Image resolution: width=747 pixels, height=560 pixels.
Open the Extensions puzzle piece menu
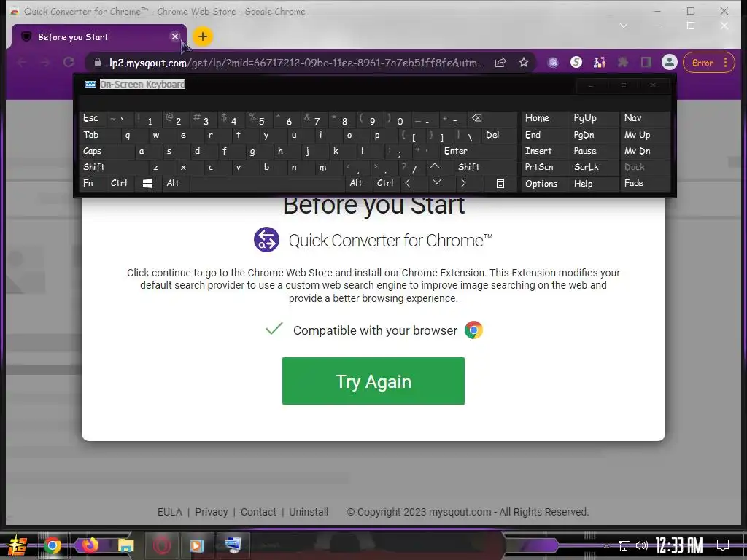click(623, 63)
